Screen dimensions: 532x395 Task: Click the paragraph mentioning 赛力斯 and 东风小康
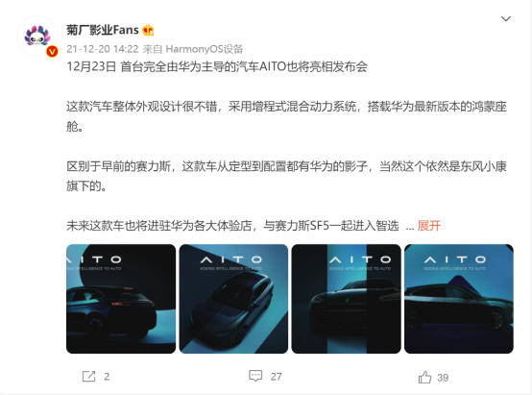(x=287, y=176)
